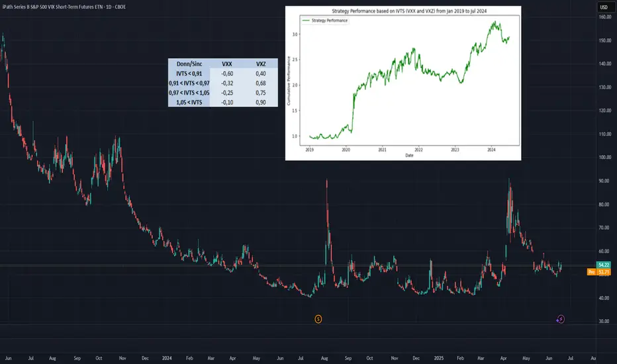Screen dimensions: 617x364
Task: Click the orange Pre 53.71 pre-market label
Action: tap(598, 272)
